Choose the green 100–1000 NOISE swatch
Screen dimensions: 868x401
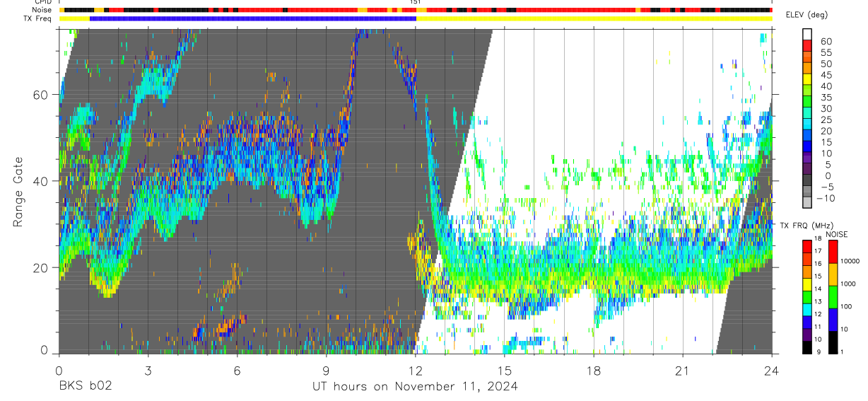[833, 297]
